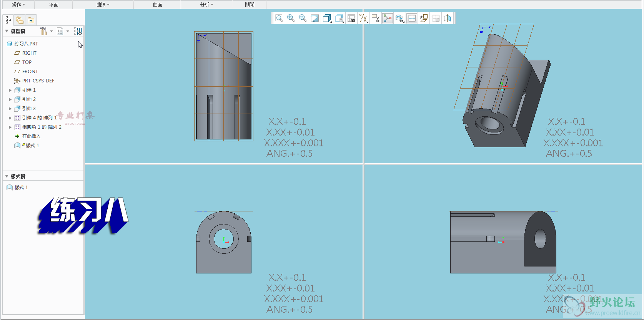644x320 pixels.
Task: Open the 曲面 menu
Action: click(157, 5)
